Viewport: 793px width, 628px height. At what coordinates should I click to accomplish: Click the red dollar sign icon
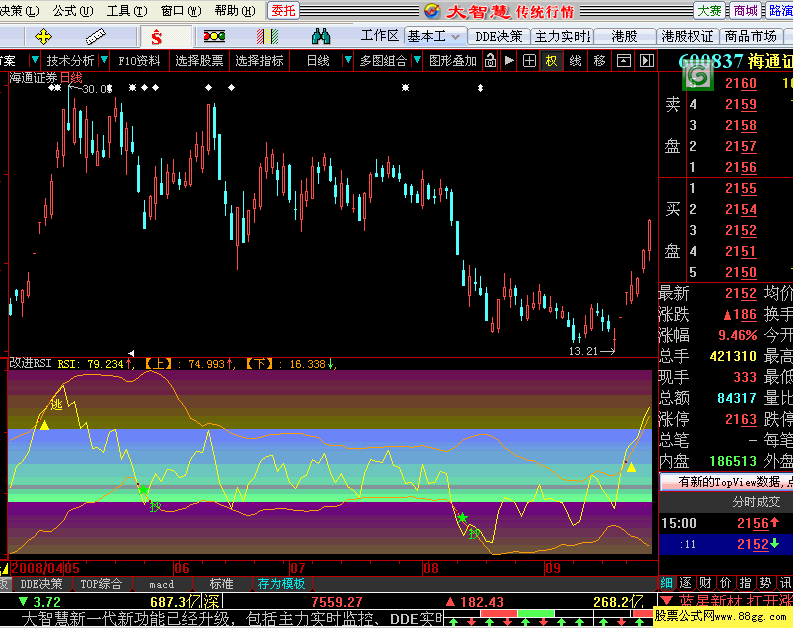coord(156,36)
